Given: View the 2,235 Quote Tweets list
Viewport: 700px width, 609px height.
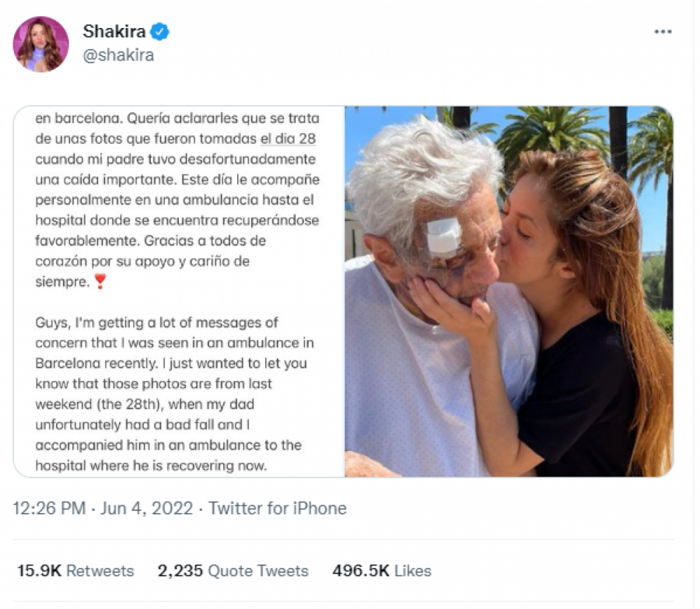Looking at the screenshot, I should 233,570.
